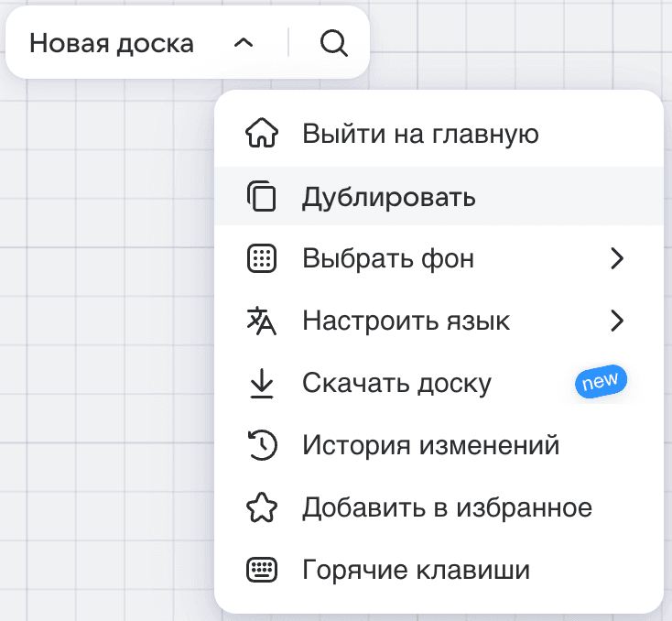Click the board title Новая доска
The height and width of the screenshot is (621, 672).
112,43
